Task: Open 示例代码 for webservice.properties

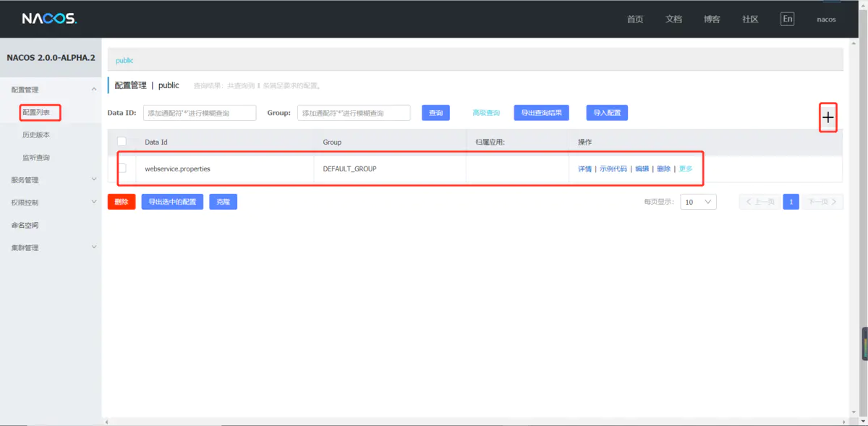Action: [613, 169]
